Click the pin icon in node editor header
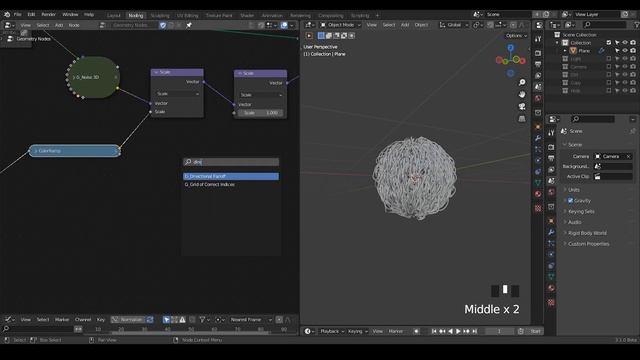640x360 pixels. (189, 25)
